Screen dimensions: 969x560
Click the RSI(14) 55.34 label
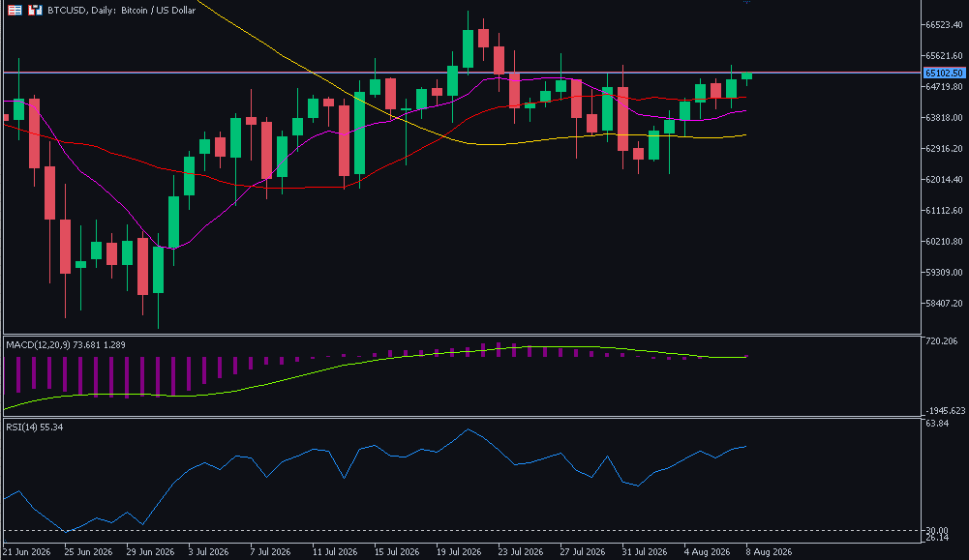(35, 427)
